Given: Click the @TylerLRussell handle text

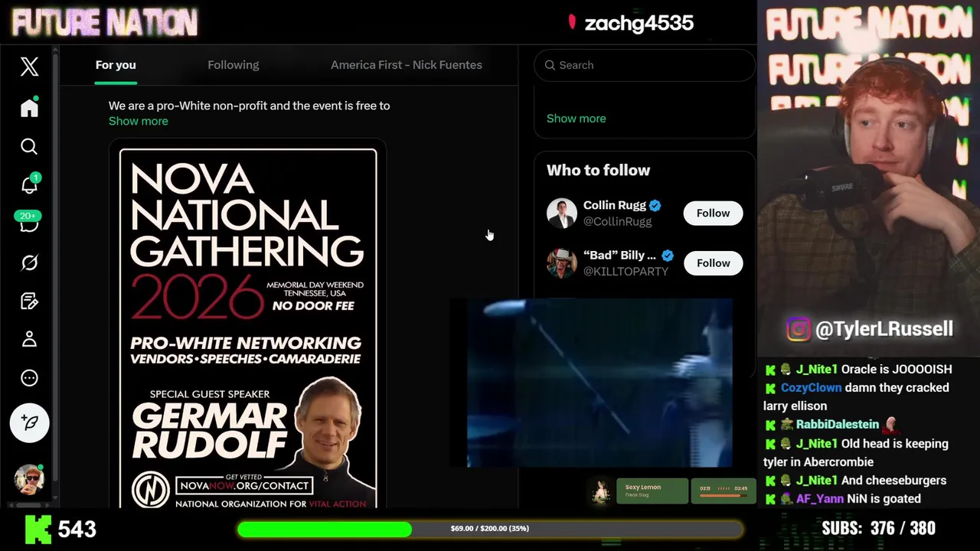Looking at the screenshot, I should (x=884, y=329).
